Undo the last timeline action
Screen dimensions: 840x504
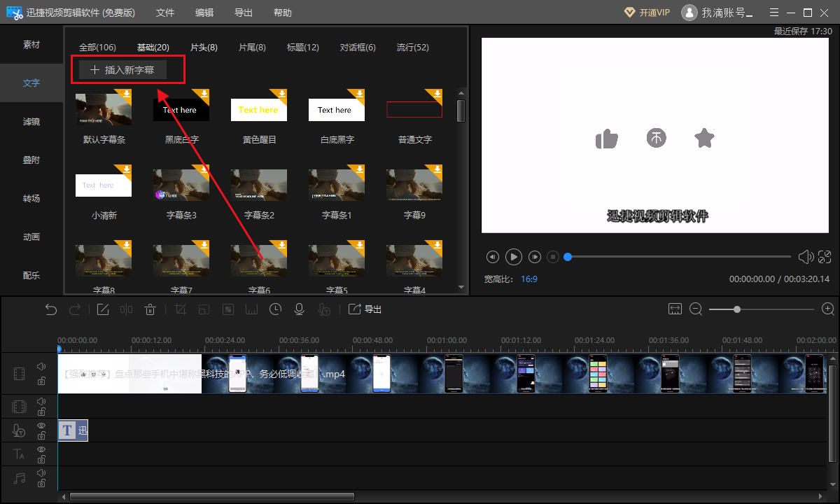click(x=51, y=309)
